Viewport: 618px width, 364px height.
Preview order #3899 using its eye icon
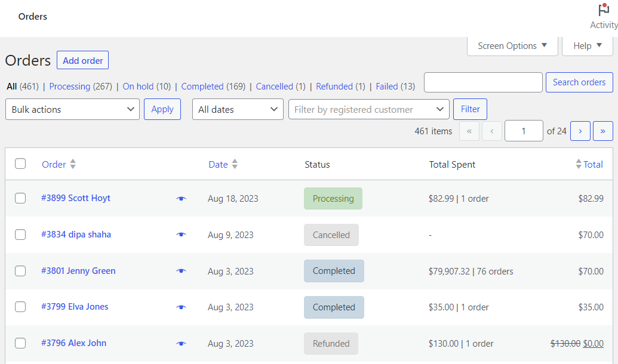(x=181, y=198)
